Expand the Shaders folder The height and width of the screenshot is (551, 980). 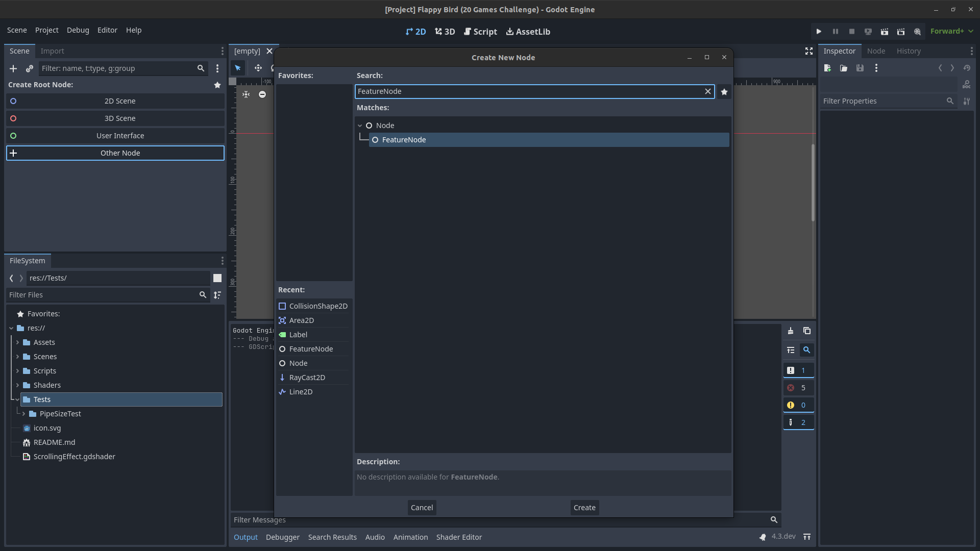click(x=17, y=385)
